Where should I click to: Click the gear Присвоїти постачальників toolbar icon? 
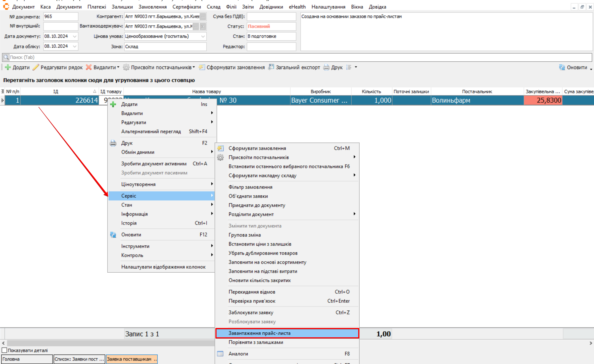tap(126, 67)
